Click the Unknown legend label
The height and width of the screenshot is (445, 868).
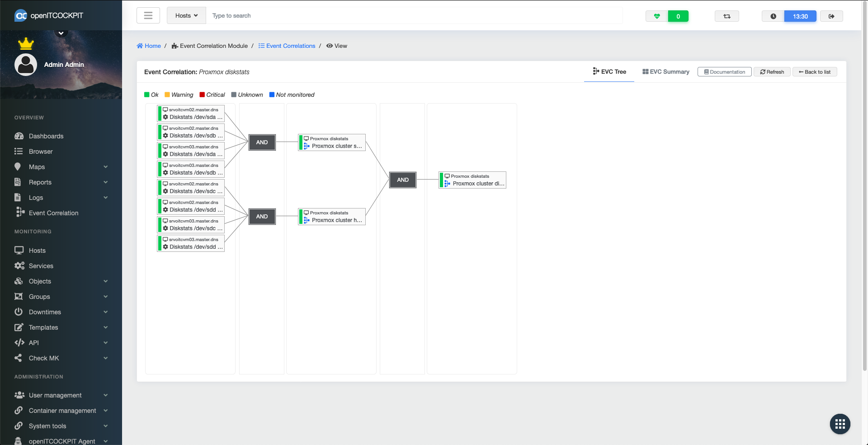(x=250, y=95)
